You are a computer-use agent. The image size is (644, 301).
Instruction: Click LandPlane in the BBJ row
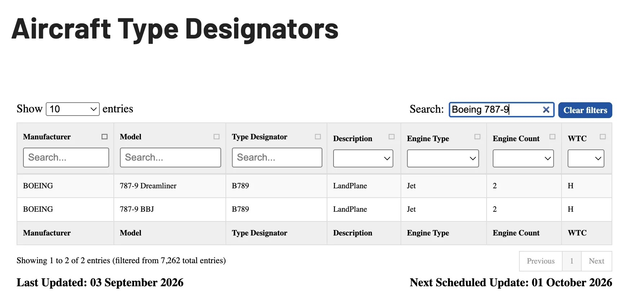click(x=350, y=209)
